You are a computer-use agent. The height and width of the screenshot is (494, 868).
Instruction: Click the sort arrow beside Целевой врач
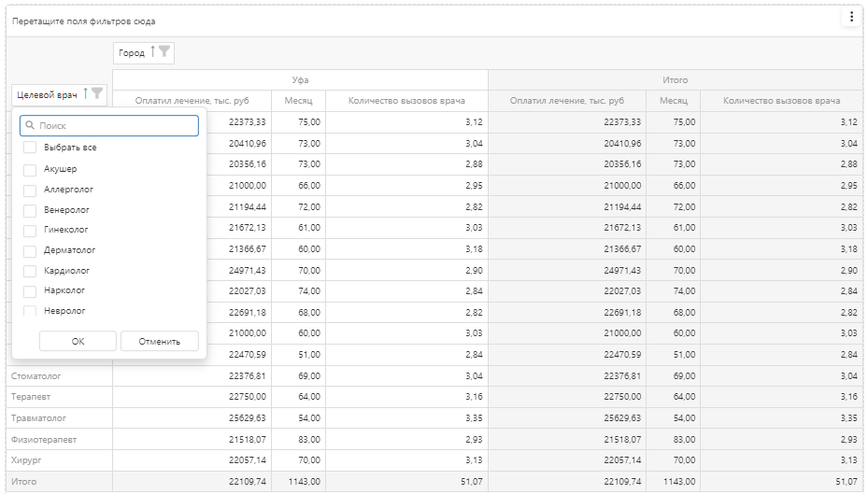pyautogui.click(x=85, y=93)
